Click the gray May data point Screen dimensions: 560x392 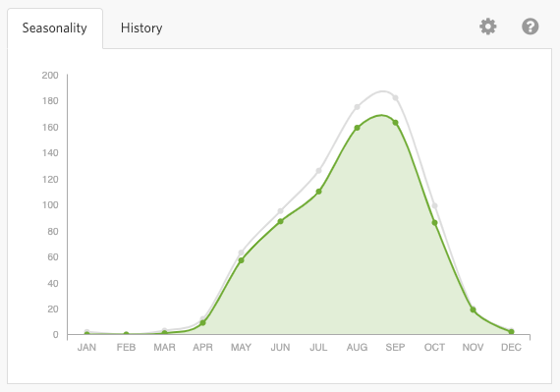point(241,252)
